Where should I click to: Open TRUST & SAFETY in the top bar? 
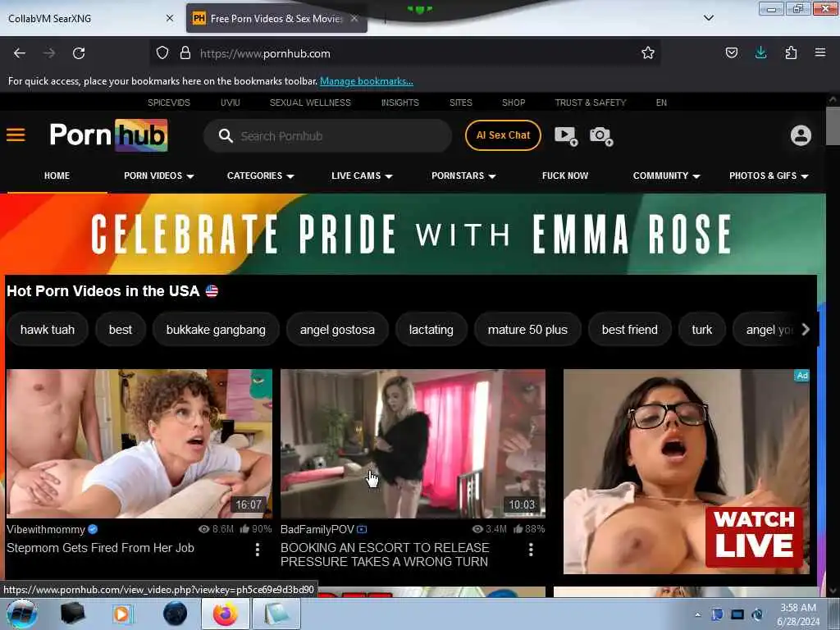[x=591, y=103]
